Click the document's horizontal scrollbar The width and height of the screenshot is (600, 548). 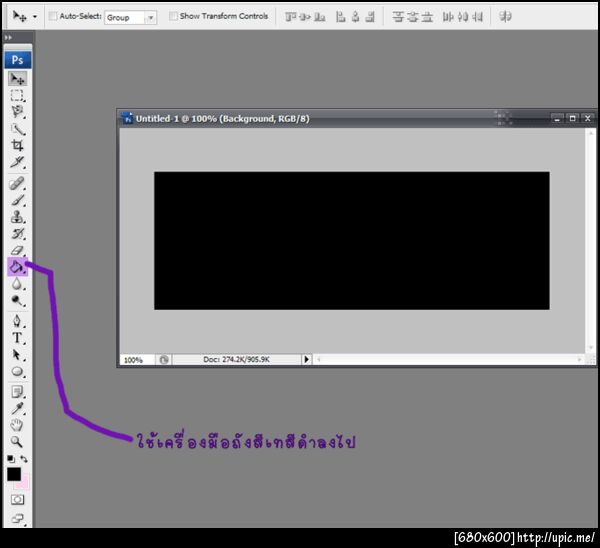[x=449, y=360]
